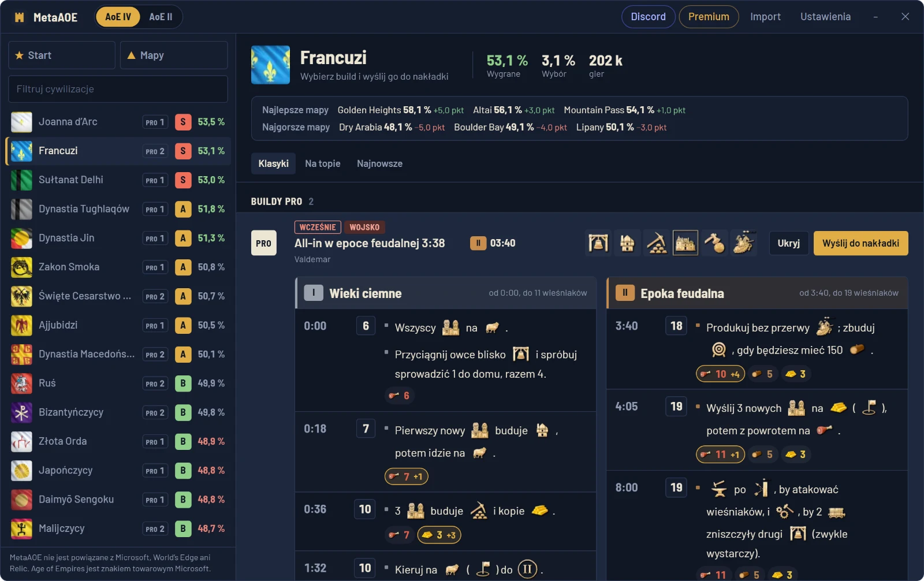Click the Sułtanat Delhi flag icon
The image size is (924, 581).
coord(21,180)
